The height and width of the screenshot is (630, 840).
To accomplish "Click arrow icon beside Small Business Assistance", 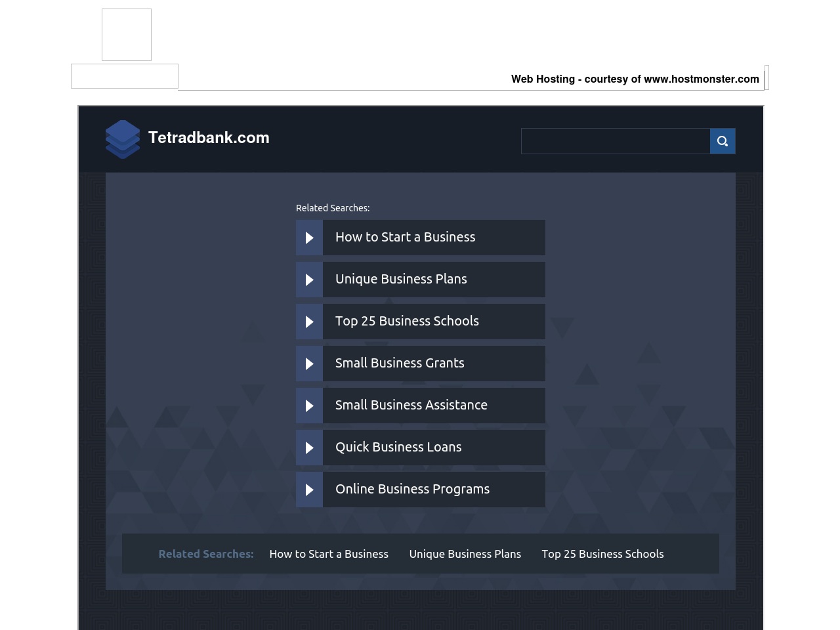I will 309,406.
